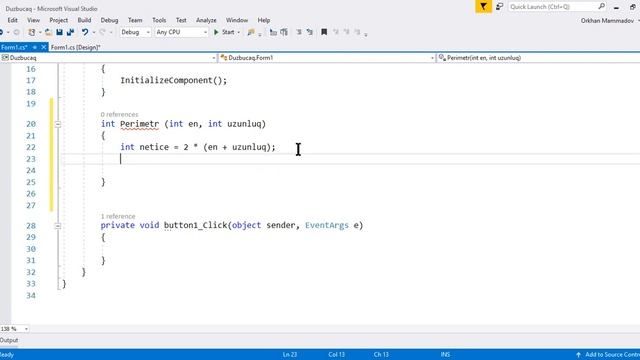Start debugging with the Start button

click(224, 32)
